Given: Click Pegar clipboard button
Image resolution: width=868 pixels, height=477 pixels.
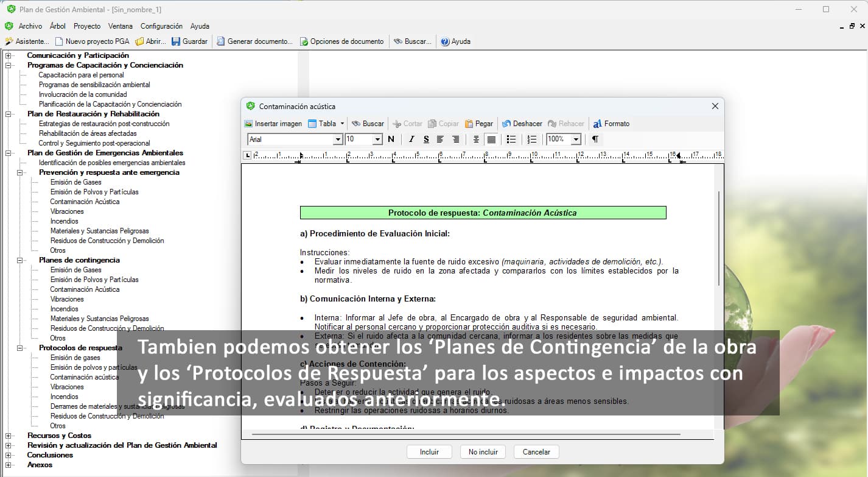Looking at the screenshot, I should coord(479,124).
